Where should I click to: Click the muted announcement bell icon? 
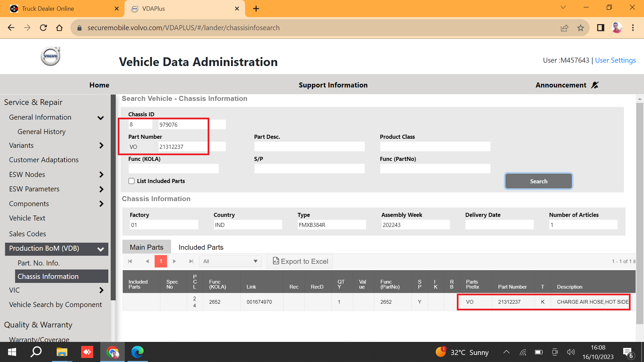tap(595, 85)
